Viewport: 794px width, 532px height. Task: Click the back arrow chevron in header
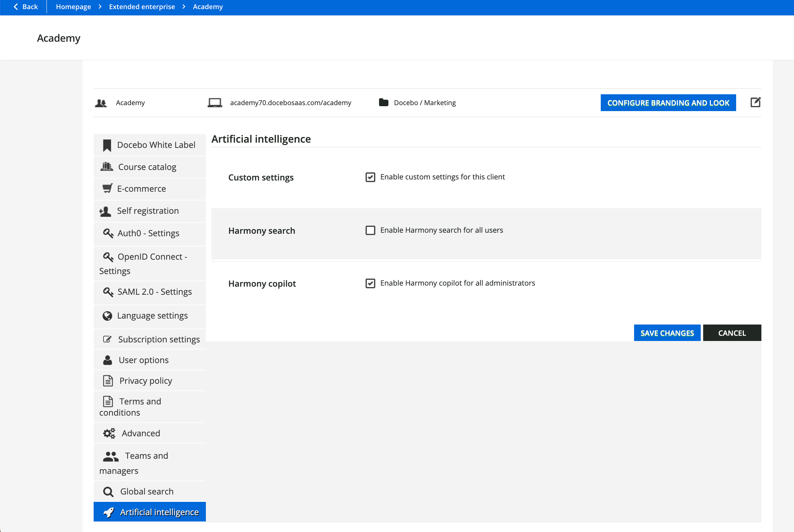(16, 7)
